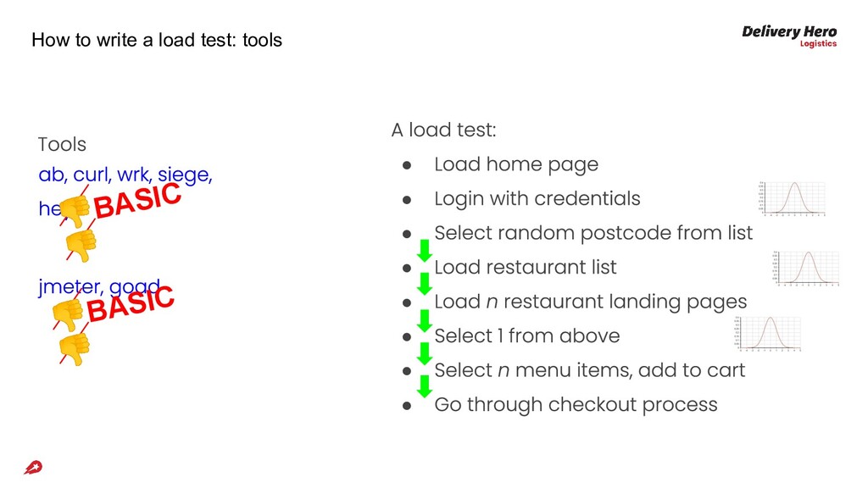Click the Delivery Hero logo
The width and height of the screenshot is (868, 488).
click(x=788, y=36)
